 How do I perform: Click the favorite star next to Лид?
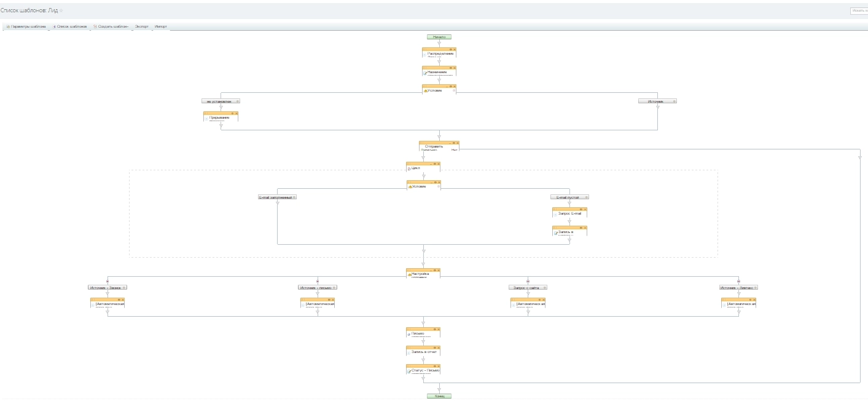[x=61, y=10]
